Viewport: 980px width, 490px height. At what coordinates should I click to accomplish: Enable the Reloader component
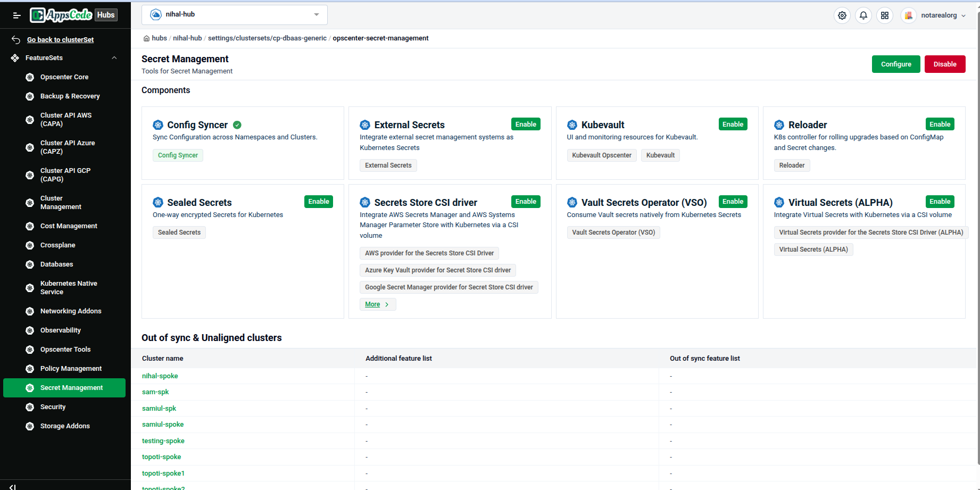tap(940, 124)
